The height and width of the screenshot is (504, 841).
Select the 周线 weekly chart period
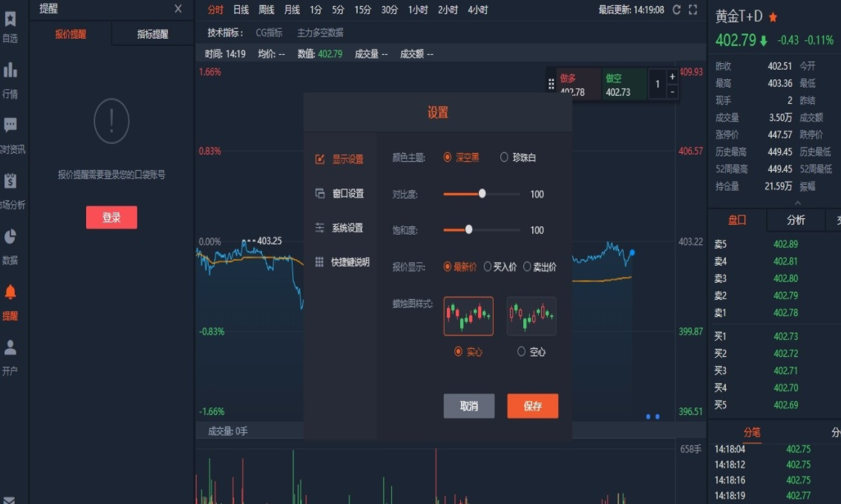[x=266, y=10]
